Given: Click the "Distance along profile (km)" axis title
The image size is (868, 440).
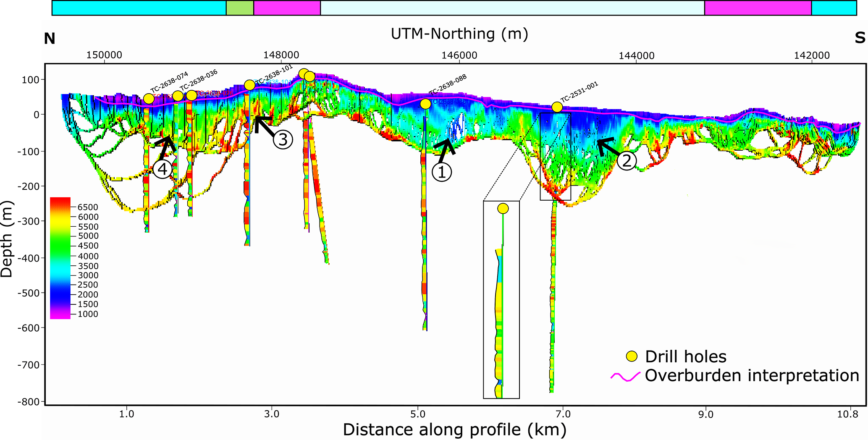Looking at the screenshot, I should [454, 430].
